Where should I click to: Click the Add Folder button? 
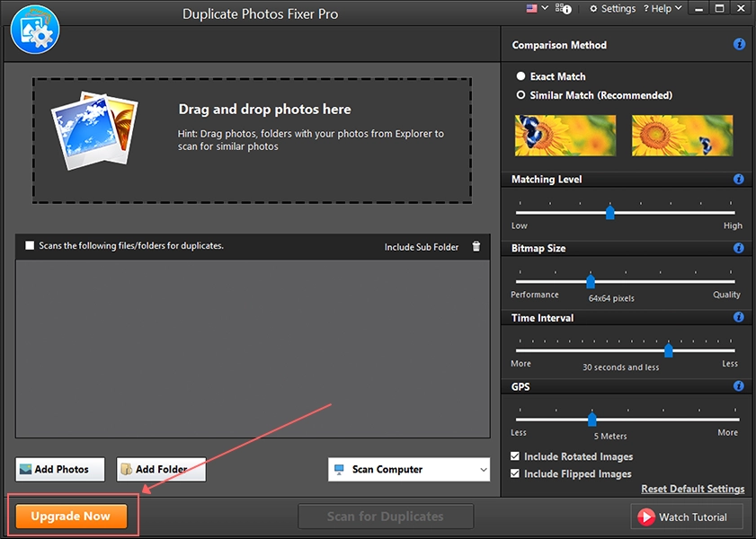(x=161, y=469)
